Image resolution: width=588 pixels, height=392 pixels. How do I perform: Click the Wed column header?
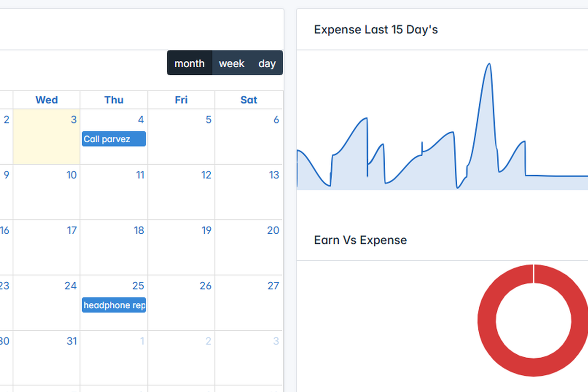(47, 100)
